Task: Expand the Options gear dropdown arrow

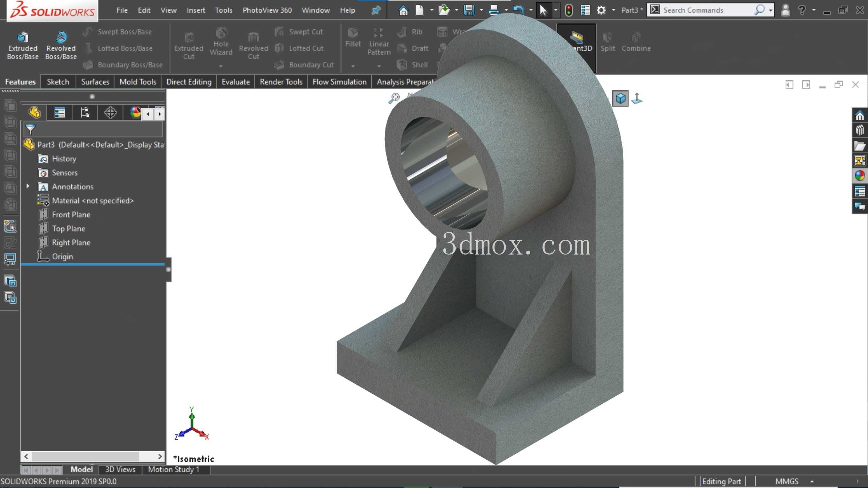Action: pos(614,11)
